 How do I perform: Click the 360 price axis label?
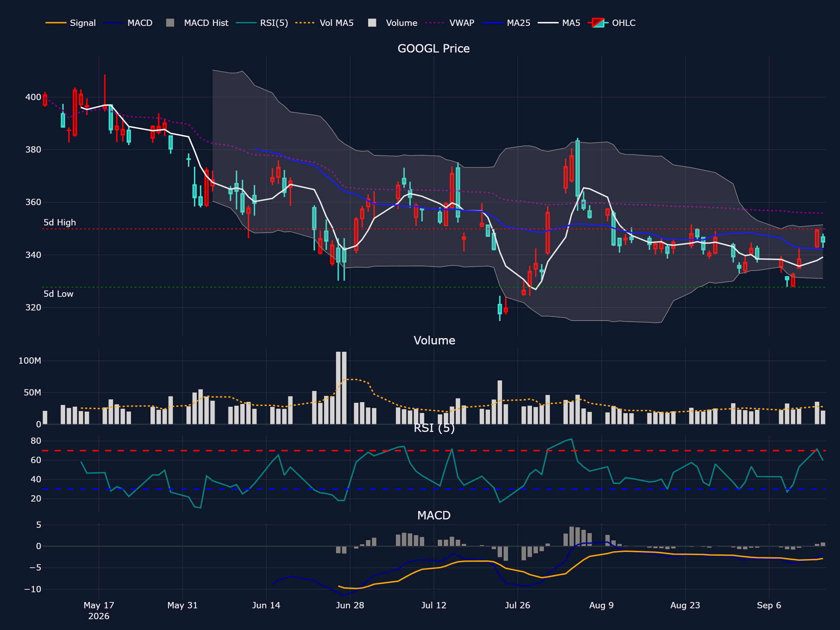pos(33,202)
